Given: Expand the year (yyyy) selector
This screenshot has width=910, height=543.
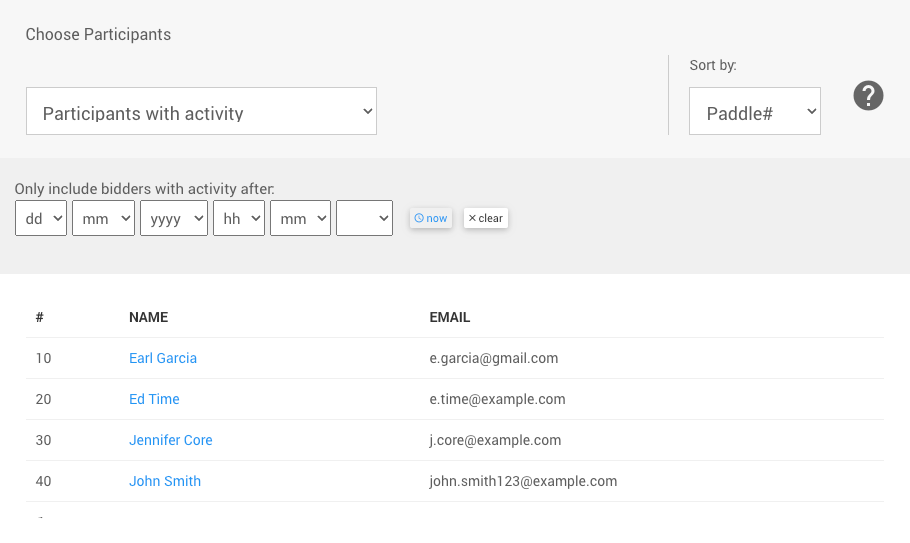Looking at the screenshot, I should coord(174,218).
